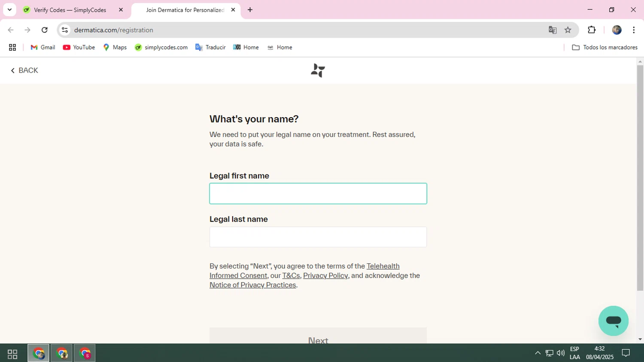Open the second Chrome taskbar icon
This screenshot has width=644, height=362.
pos(62,353)
